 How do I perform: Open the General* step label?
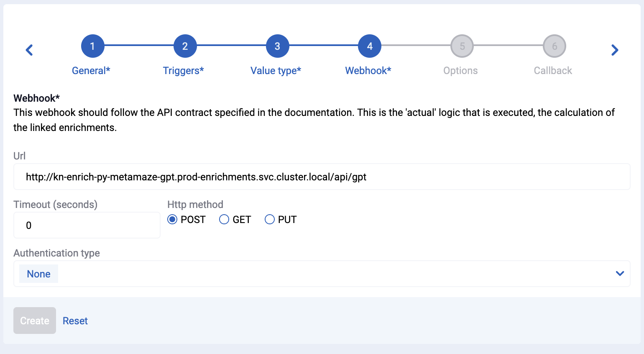tap(91, 71)
